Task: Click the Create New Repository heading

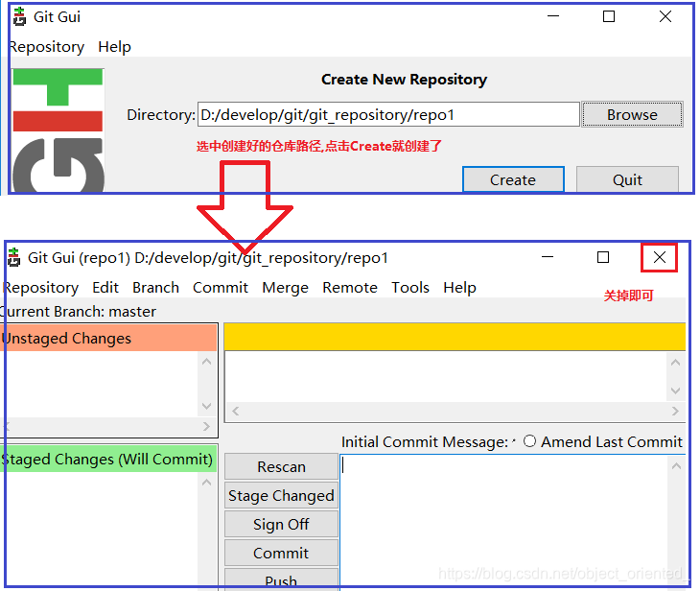Action: click(404, 80)
